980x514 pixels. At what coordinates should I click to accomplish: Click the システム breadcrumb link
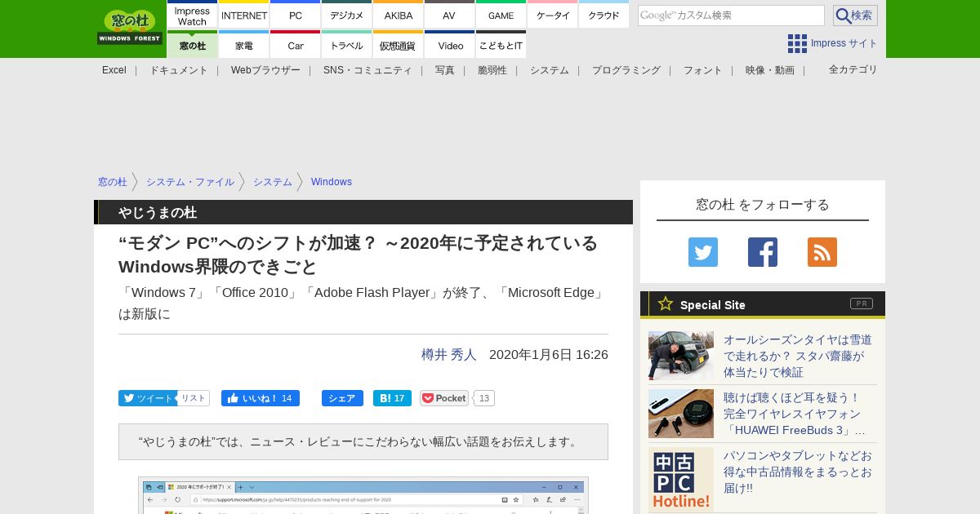pyautogui.click(x=273, y=182)
